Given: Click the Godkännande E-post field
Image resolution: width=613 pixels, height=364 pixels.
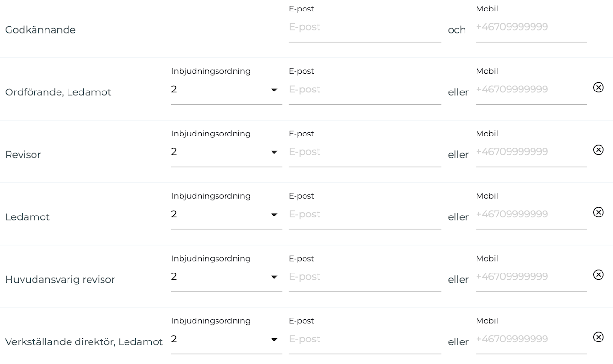Looking at the screenshot, I should (x=364, y=27).
